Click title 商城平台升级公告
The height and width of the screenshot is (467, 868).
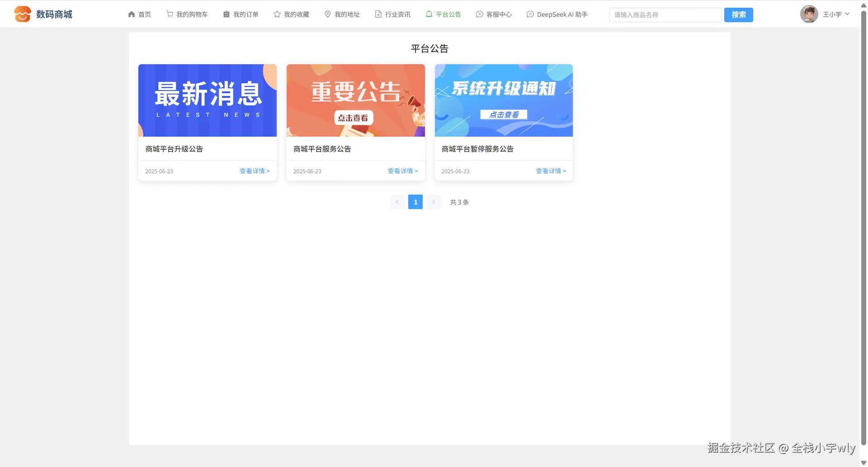point(174,149)
